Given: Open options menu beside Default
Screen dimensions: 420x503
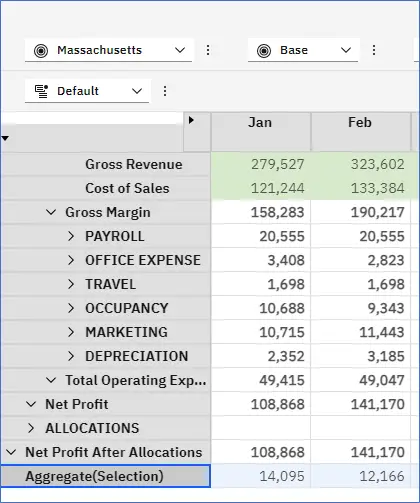Looking at the screenshot, I should pos(165,91).
